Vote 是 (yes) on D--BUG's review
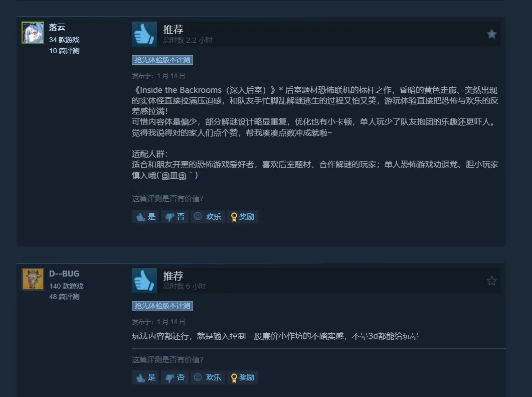 [x=145, y=377]
